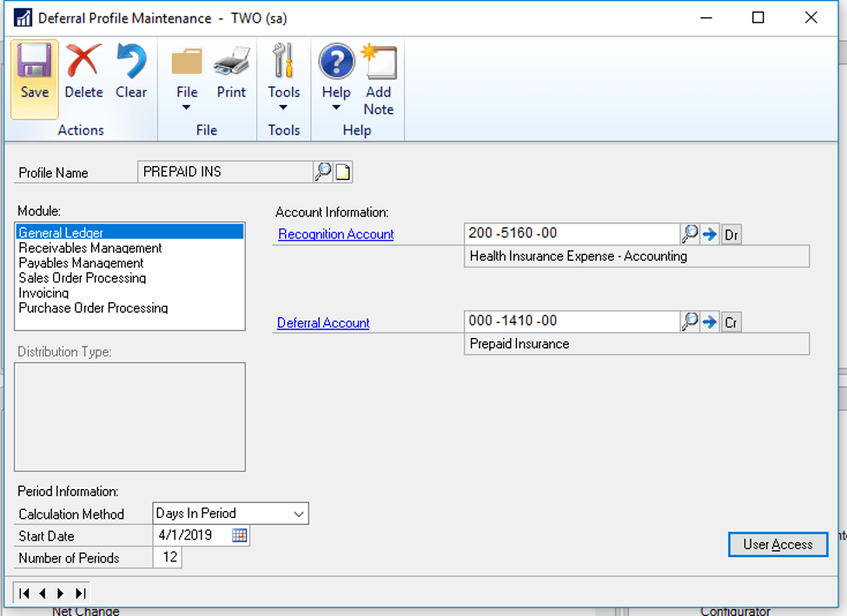The width and height of the screenshot is (847, 616).
Task: Click the User Access button
Action: 778,545
